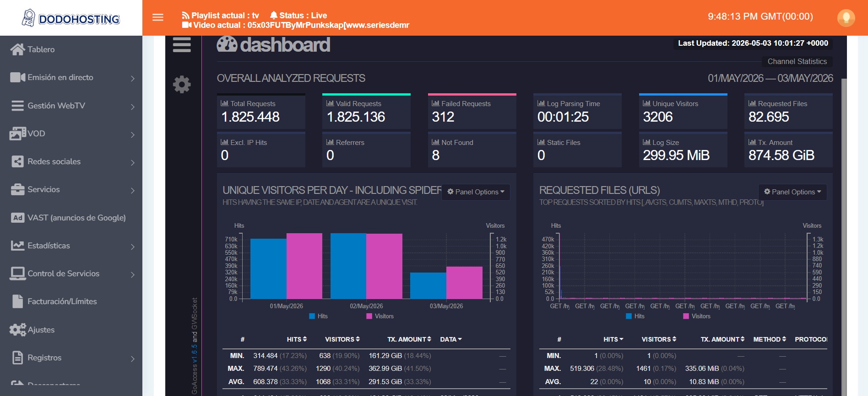
Task: Click the Facturación/Límites document icon
Action: [x=17, y=301]
